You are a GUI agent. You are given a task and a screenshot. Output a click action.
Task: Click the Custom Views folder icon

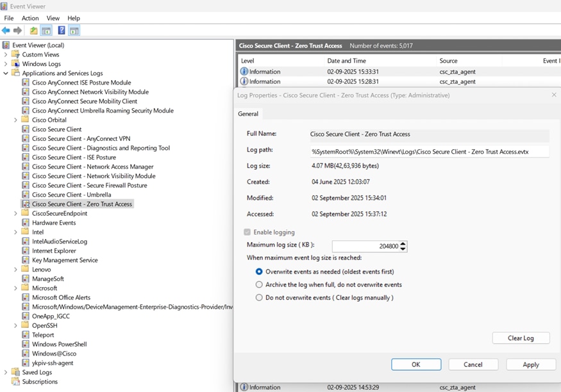point(15,54)
